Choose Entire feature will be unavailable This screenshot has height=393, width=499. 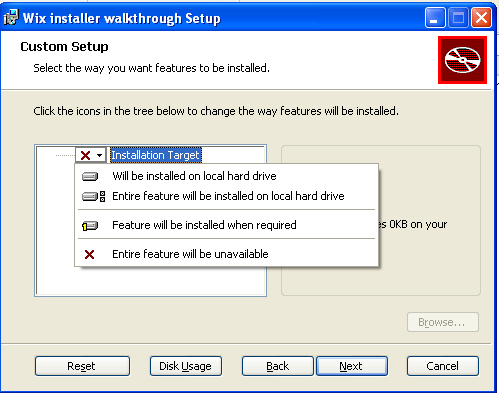(227, 254)
